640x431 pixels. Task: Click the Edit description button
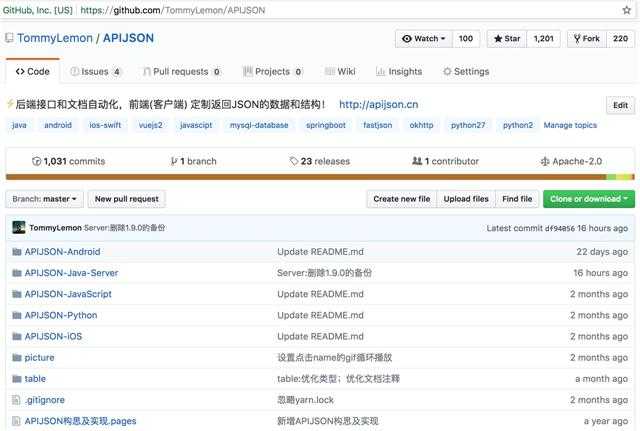pyautogui.click(x=620, y=105)
